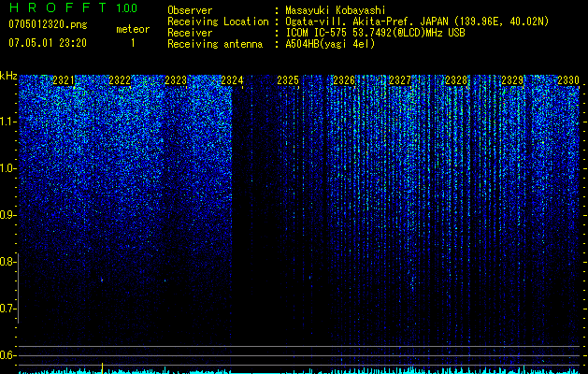
Task: Click the date stamp 07.05.01 23:20
Action: (48, 43)
